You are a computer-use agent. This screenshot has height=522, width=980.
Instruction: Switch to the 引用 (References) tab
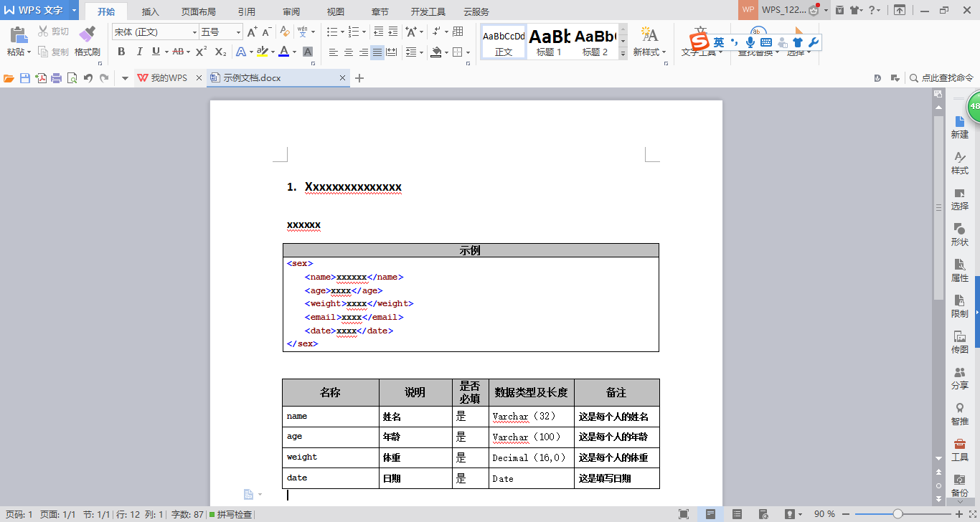pyautogui.click(x=247, y=11)
